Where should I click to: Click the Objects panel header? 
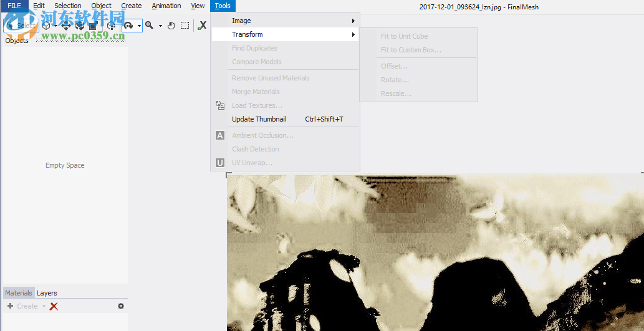[17, 41]
